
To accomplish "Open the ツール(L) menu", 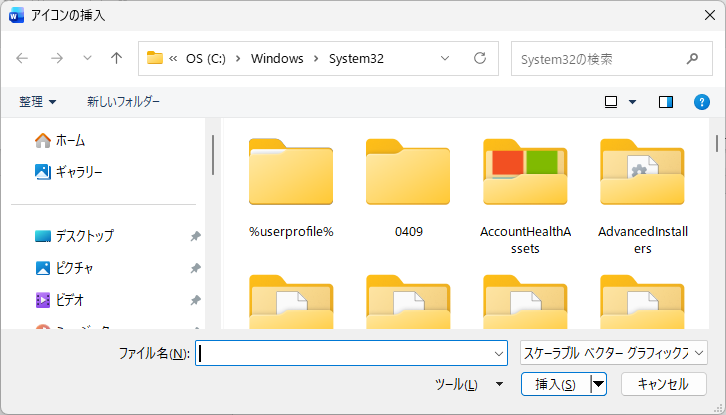I will tap(469, 384).
